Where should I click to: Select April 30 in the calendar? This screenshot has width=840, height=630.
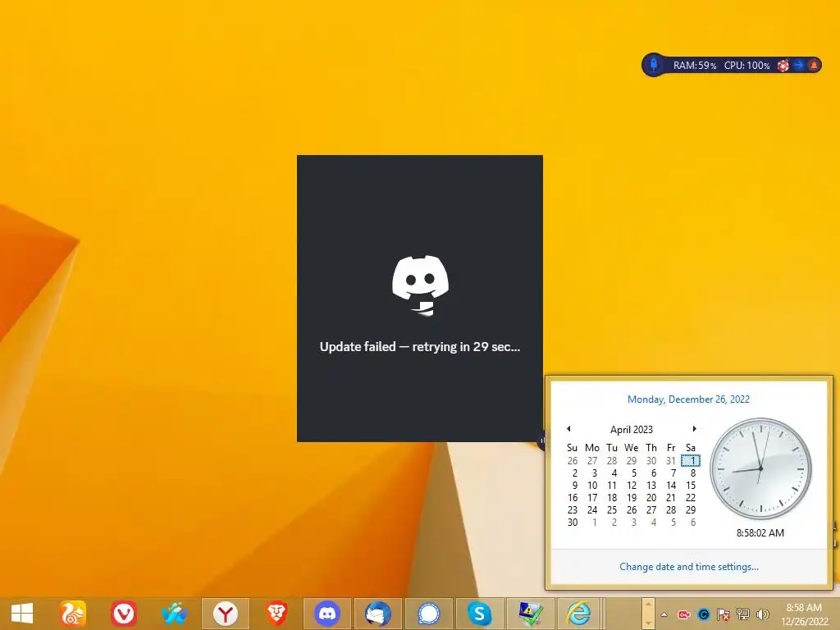click(572, 523)
